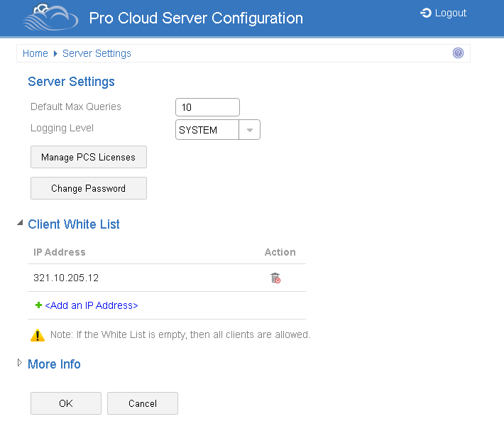Select the SYSTEM logging level field
Image resolution: width=504 pixels, height=436 pixels.
[207, 130]
